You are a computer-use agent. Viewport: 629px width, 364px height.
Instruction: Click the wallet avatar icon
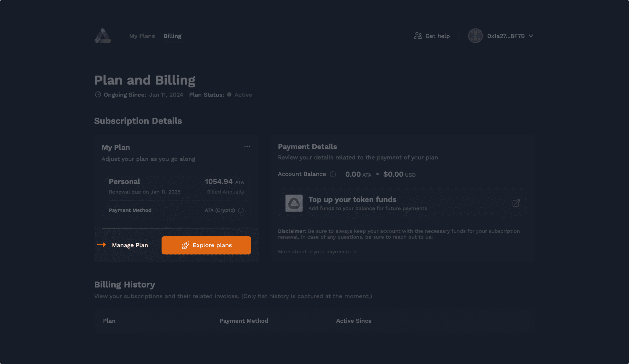click(x=475, y=36)
